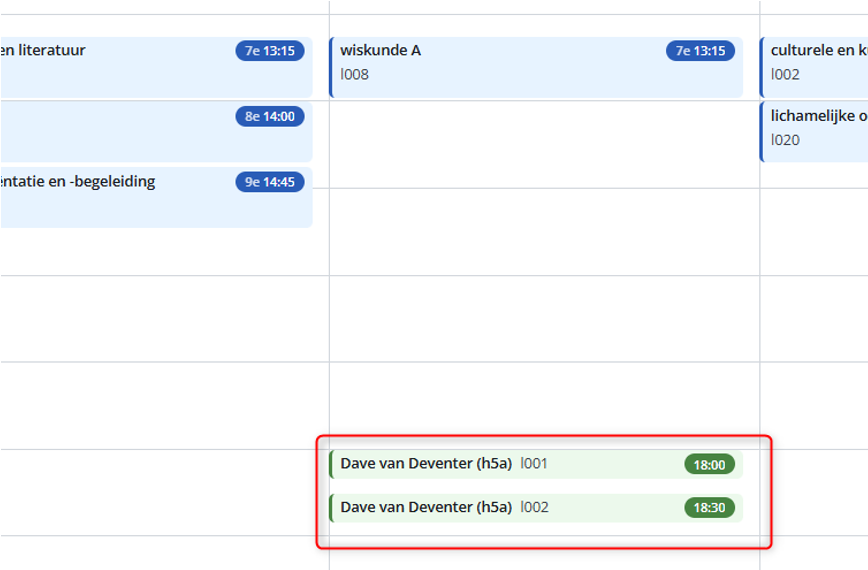Click the 7e 13:15 badge on literatuur lesson
This screenshot has height=570, width=868.
(270, 51)
